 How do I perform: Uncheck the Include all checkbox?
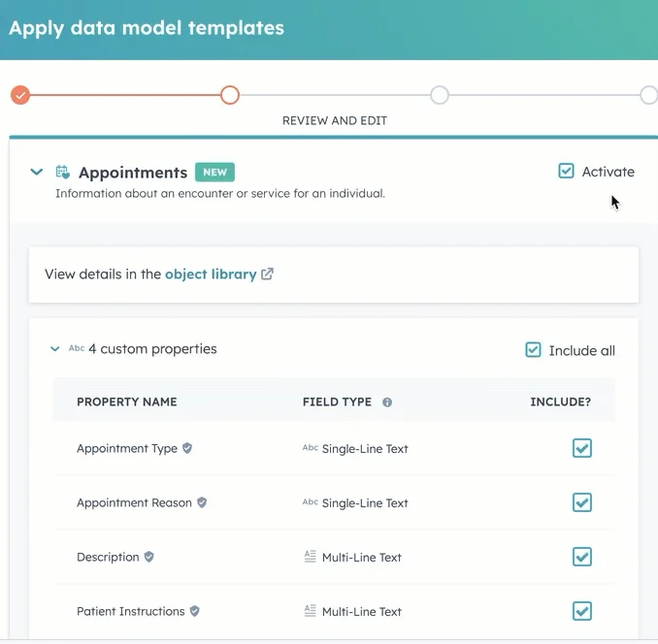tap(533, 350)
